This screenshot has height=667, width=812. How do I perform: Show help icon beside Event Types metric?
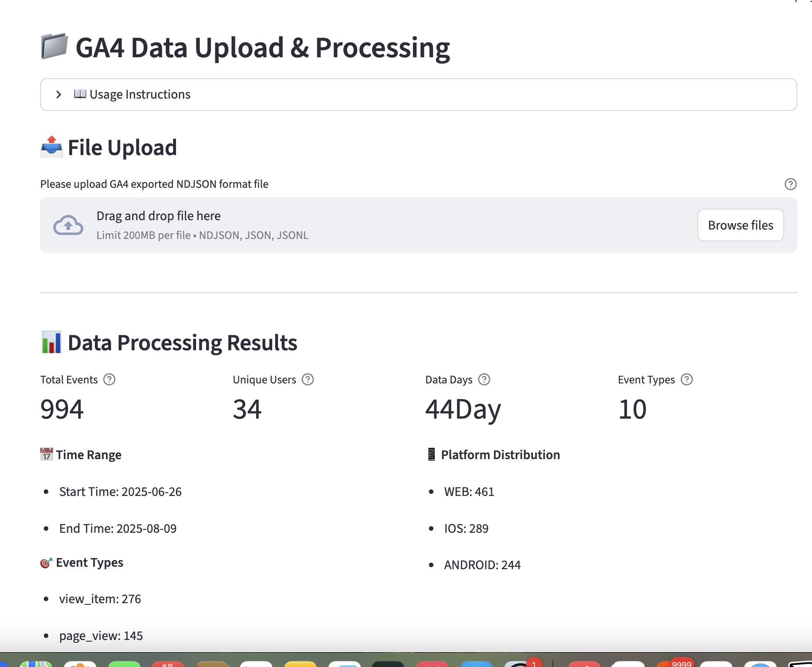point(687,380)
